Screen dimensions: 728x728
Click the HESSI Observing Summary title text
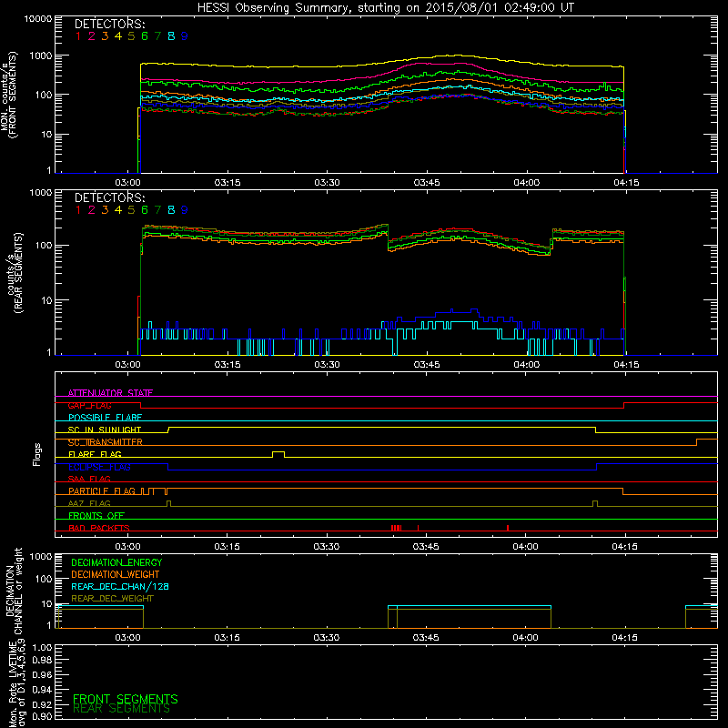click(385, 8)
